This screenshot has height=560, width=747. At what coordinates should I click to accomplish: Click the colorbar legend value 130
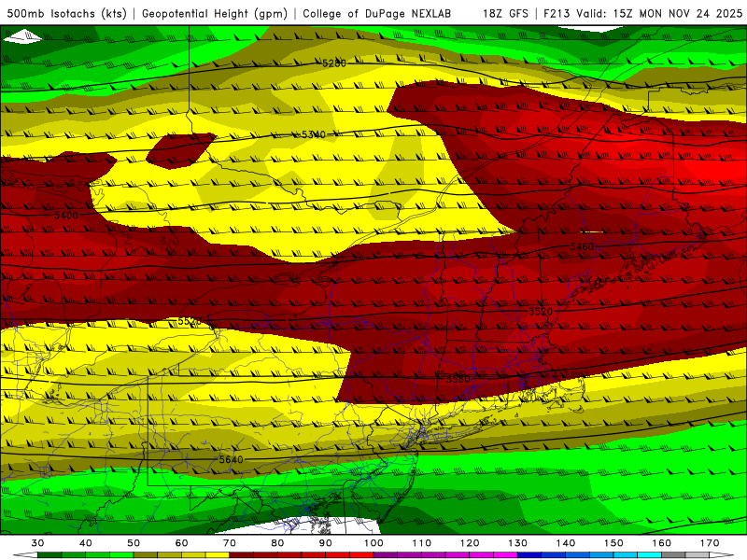point(518,543)
